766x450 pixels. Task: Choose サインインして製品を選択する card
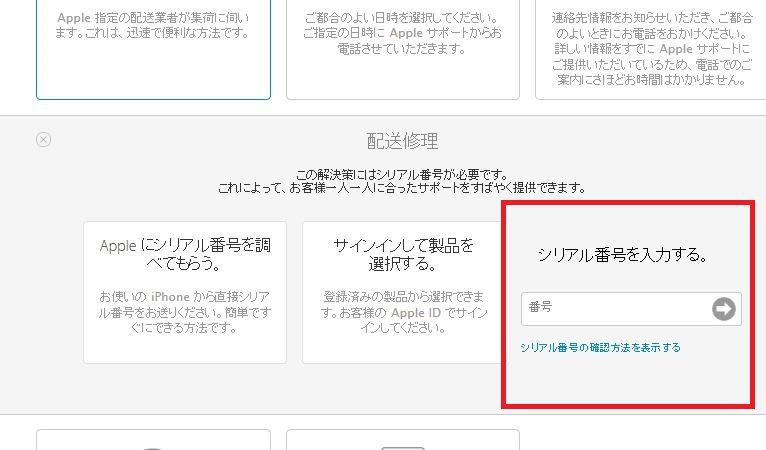tap(403, 292)
